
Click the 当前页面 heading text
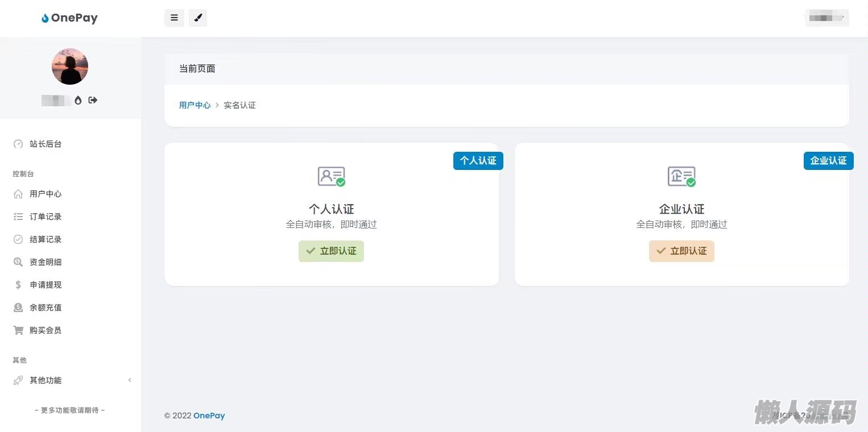(x=197, y=69)
